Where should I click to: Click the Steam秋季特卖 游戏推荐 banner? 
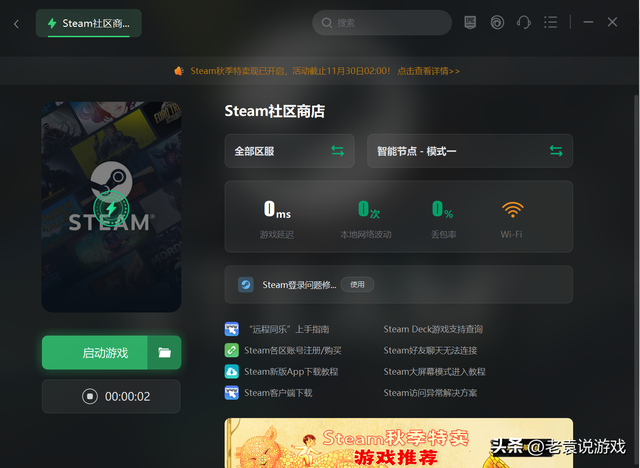(x=398, y=443)
